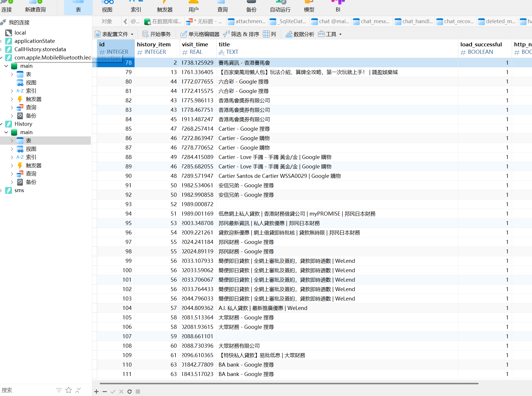Switch to the attachmen... tab
532x396 pixels.
point(247,21)
